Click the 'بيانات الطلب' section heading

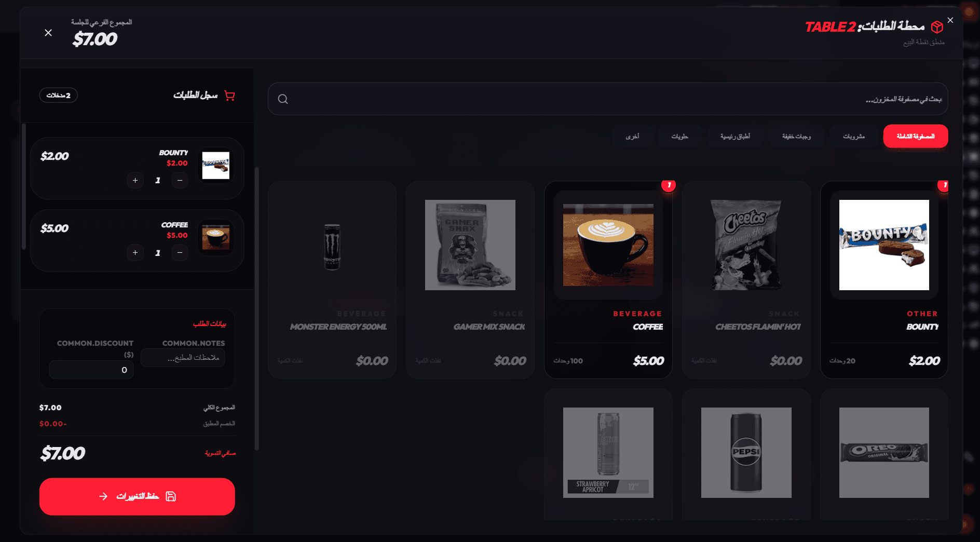pyautogui.click(x=210, y=323)
